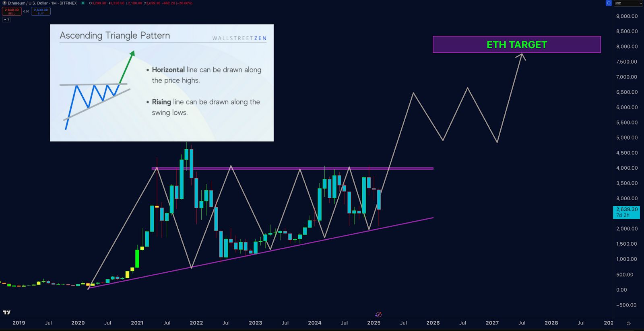Open the USD currency dropdown
This screenshot has width=644, height=331.
click(x=628, y=3)
